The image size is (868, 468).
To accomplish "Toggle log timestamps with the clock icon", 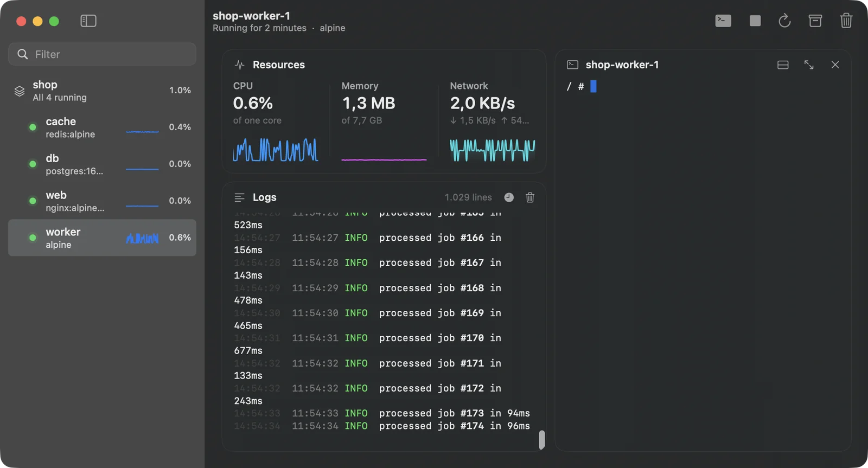I will [x=509, y=197].
